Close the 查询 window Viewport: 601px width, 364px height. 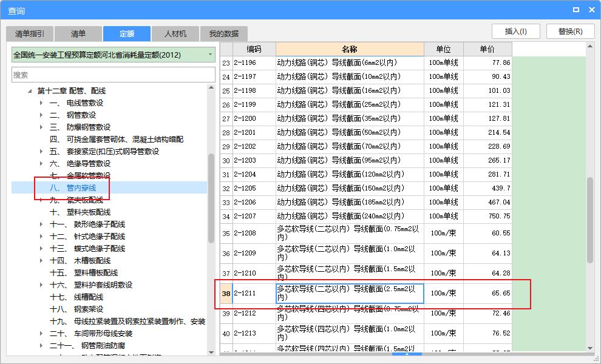[592, 10]
